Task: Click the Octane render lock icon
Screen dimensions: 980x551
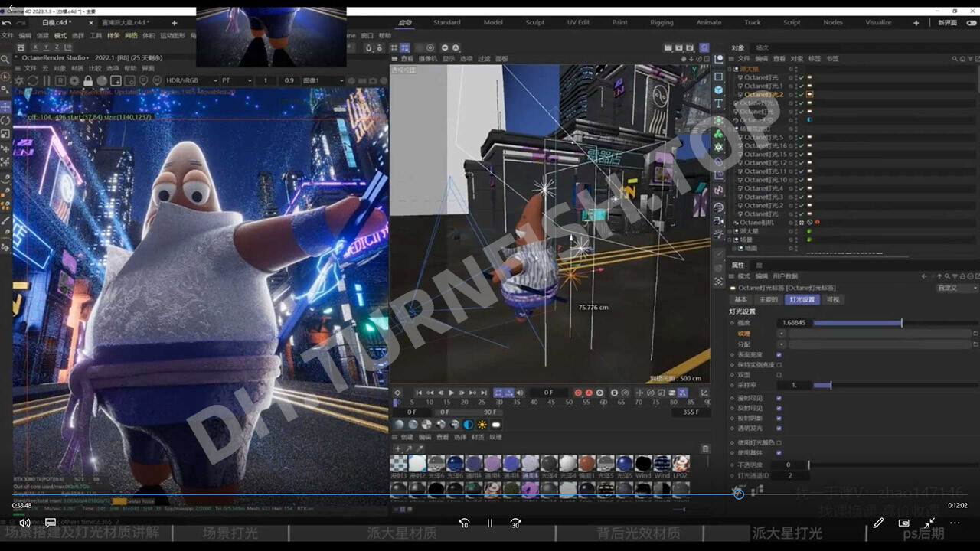Action: pyautogui.click(x=87, y=80)
